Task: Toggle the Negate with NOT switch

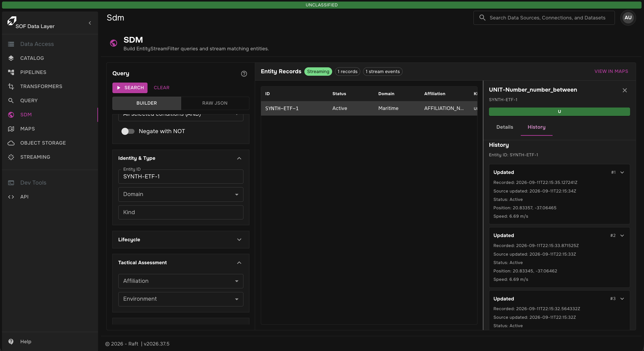Action: [x=128, y=131]
